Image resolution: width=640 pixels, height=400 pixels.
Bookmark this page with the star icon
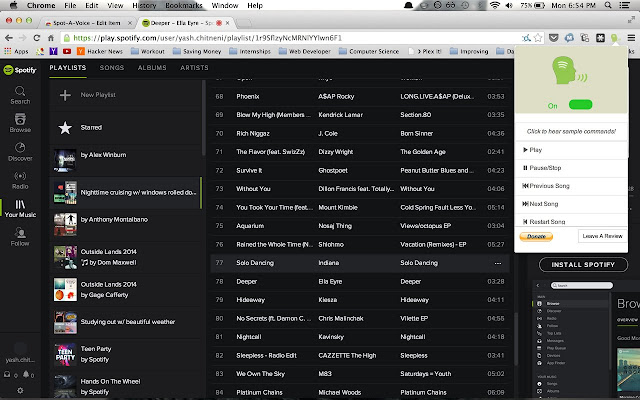coord(538,38)
